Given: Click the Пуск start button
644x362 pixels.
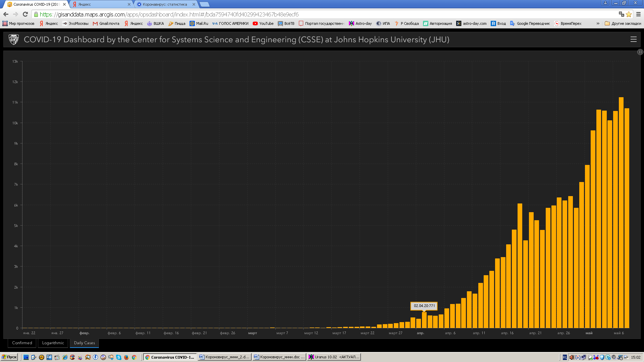Looking at the screenshot, I should (9, 357).
